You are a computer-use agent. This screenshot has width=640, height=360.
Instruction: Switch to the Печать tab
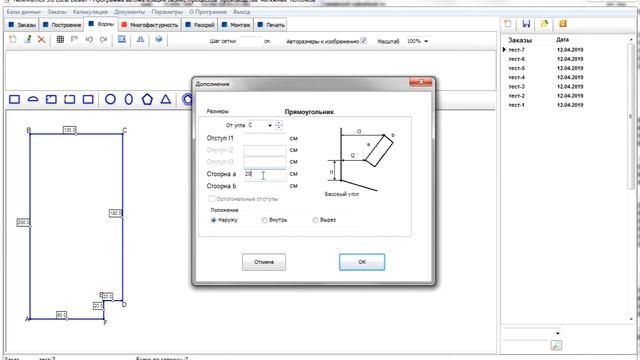click(x=271, y=25)
